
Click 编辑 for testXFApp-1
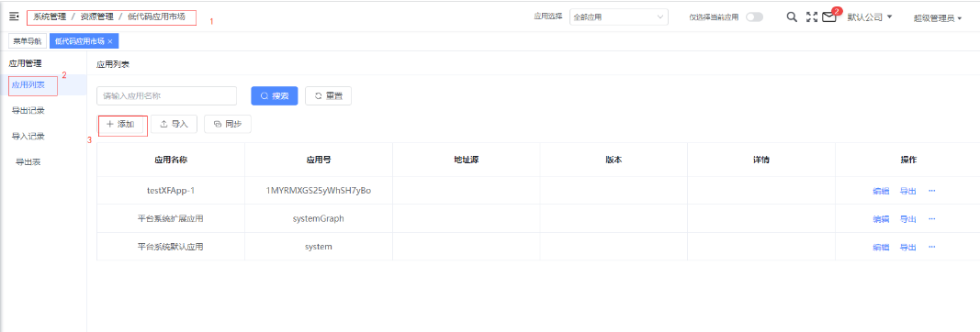pyautogui.click(x=881, y=191)
